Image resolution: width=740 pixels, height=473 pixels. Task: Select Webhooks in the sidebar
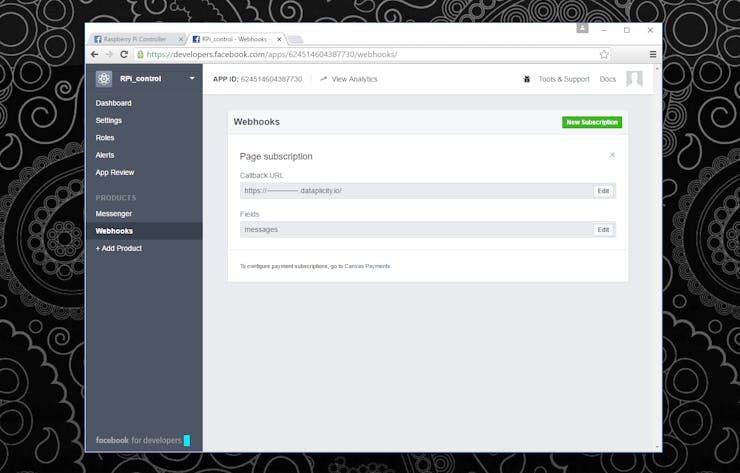[x=114, y=231]
